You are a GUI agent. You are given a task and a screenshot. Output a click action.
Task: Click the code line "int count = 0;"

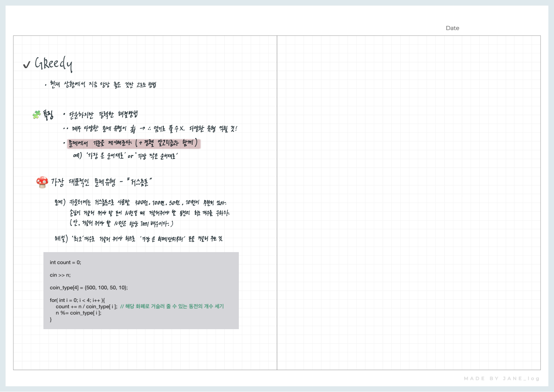coord(65,262)
